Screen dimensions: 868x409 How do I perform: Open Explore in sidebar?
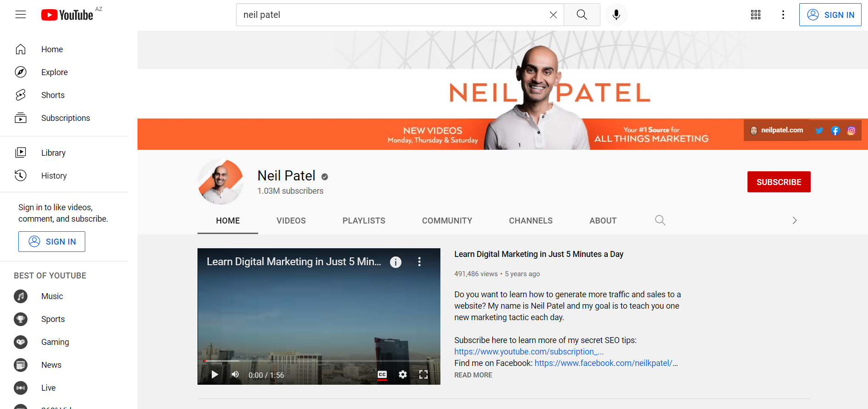click(64, 72)
